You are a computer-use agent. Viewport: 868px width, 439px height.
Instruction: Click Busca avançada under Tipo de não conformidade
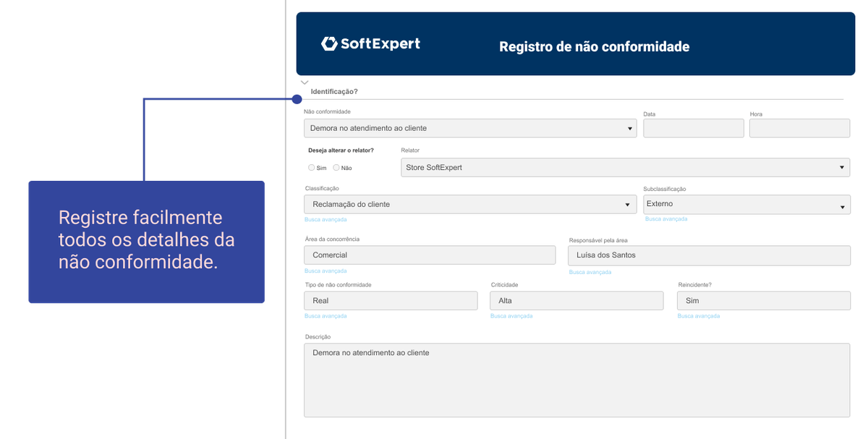[x=325, y=316]
